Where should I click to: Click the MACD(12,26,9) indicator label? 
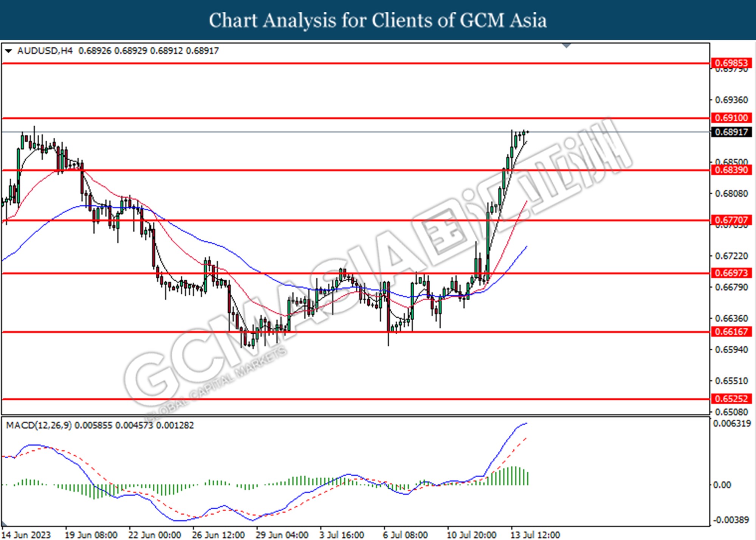click(x=39, y=425)
